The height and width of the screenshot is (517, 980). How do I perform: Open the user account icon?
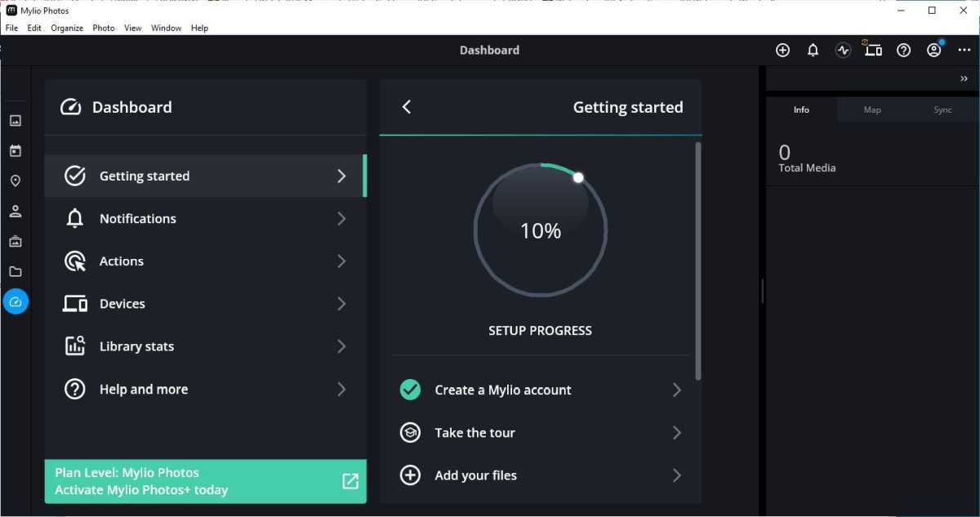pos(933,50)
